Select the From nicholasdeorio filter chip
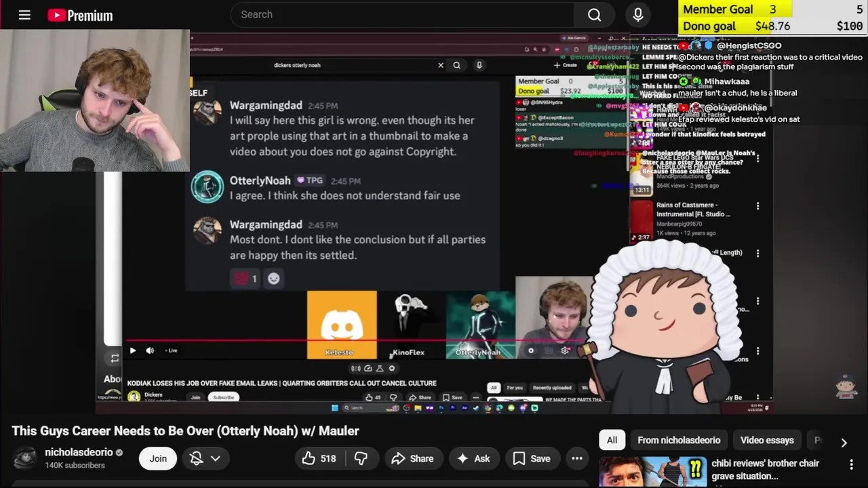Viewport: 868px width, 488px height. [x=679, y=440]
